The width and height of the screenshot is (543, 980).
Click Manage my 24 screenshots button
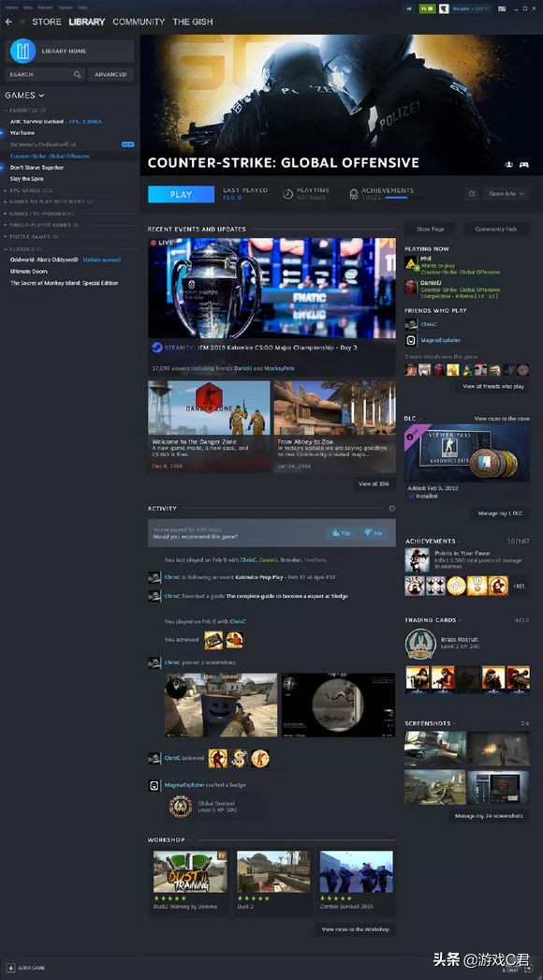(x=489, y=816)
